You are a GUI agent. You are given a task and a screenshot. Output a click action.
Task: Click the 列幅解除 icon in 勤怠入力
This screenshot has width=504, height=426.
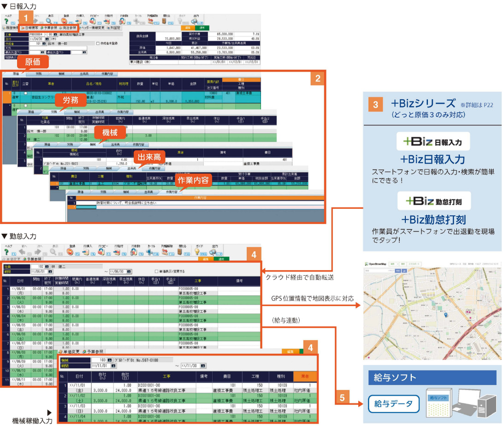pos(165,252)
